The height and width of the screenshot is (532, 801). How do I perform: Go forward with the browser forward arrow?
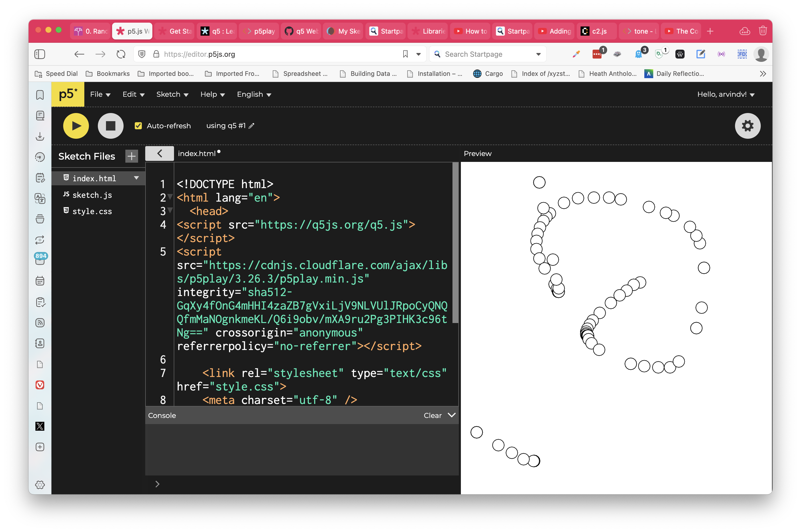[100, 54]
